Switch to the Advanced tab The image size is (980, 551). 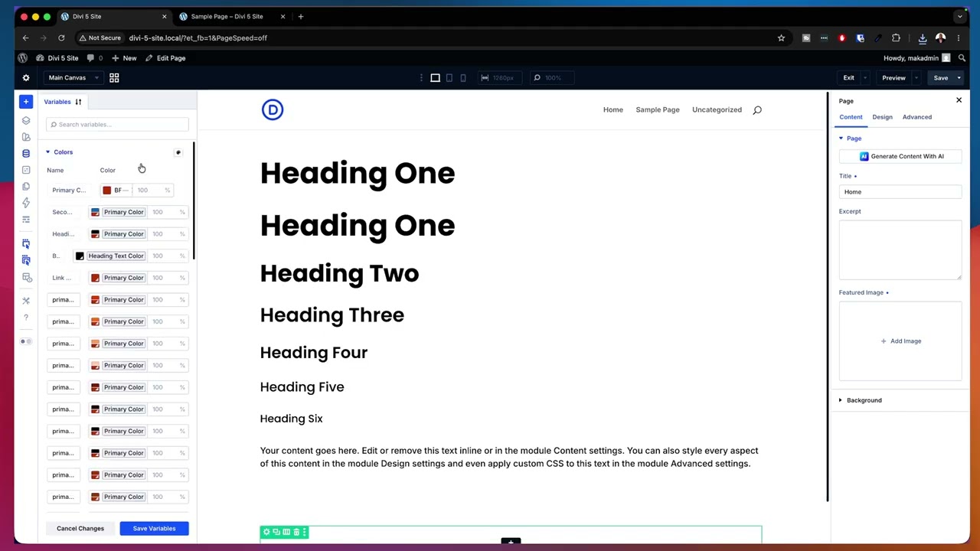pyautogui.click(x=916, y=117)
